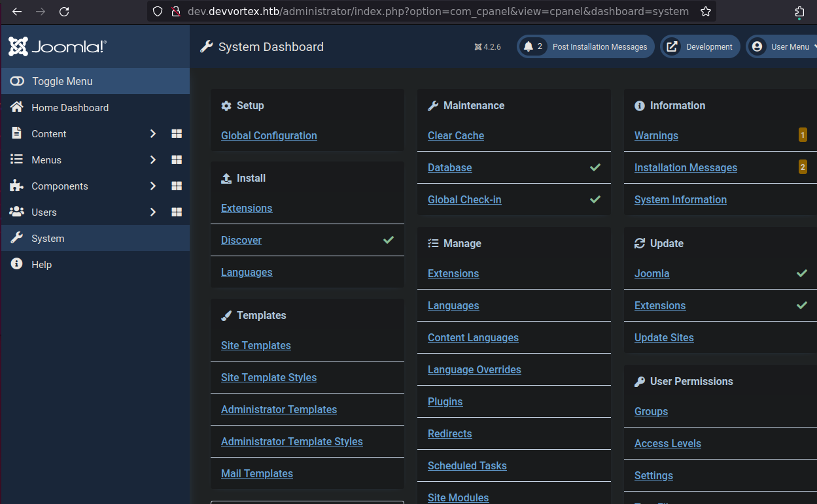Click the wrench icon beside System Dashboard

point(207,46)
